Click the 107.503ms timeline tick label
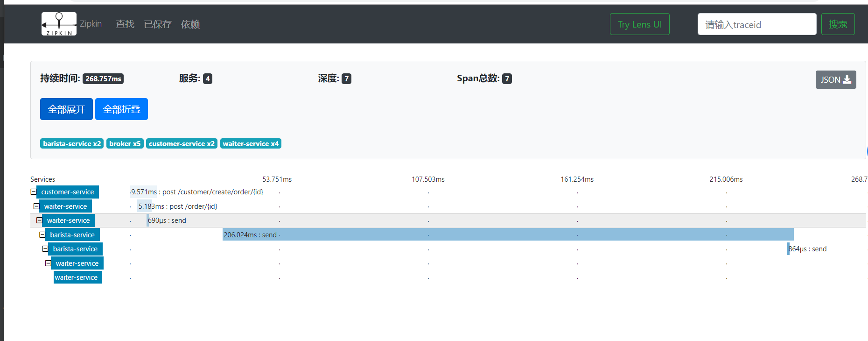Screen dimensions: 868x341 click(428, 179)
